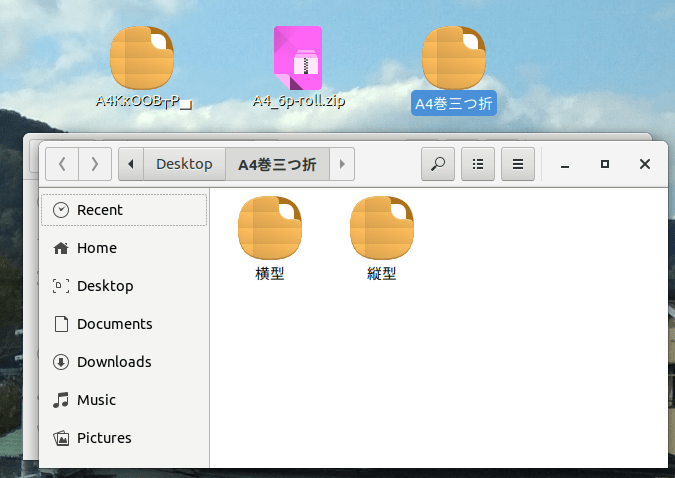Minimize the file manager window
675x478 pixels.
coord(565,165)
